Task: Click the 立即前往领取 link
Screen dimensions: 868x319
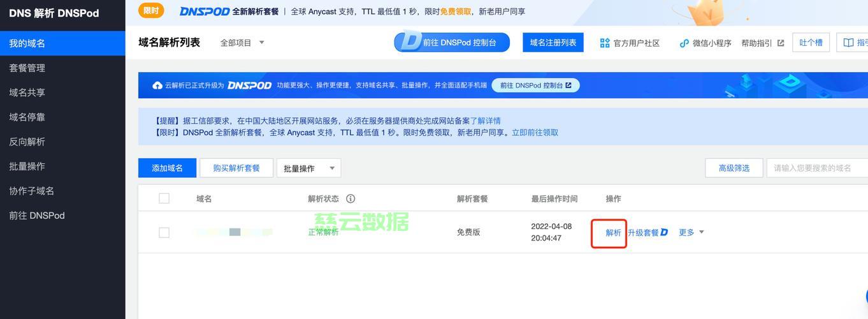Action: tap(535, 133)
